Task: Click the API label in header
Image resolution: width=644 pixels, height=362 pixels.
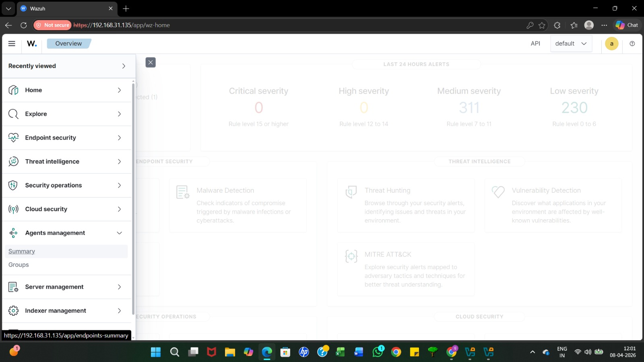Action: tap(535, 43)
